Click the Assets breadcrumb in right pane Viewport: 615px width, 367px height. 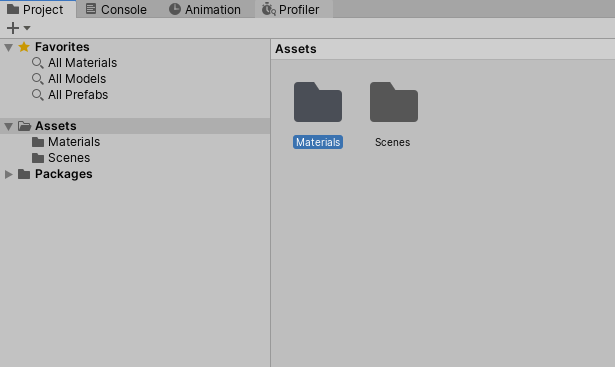coord(296,49)
